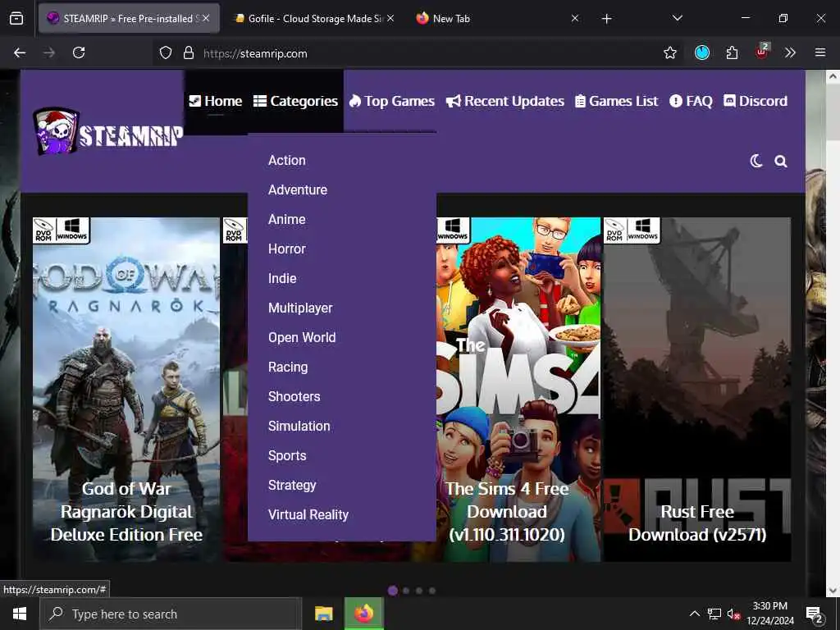Select Action category
Image resolution: width=840 pixels, height=630 pixels.
pyautogui.click(x=287, y=160)
